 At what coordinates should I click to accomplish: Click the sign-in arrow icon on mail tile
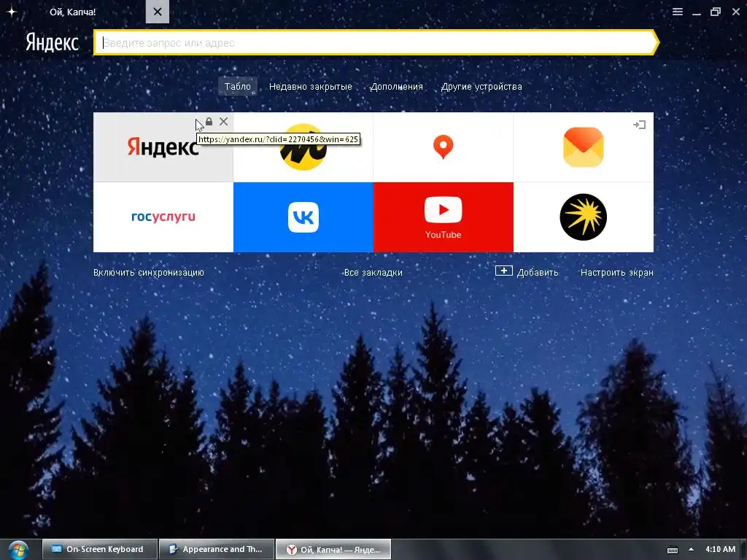(x=639, y=125)
